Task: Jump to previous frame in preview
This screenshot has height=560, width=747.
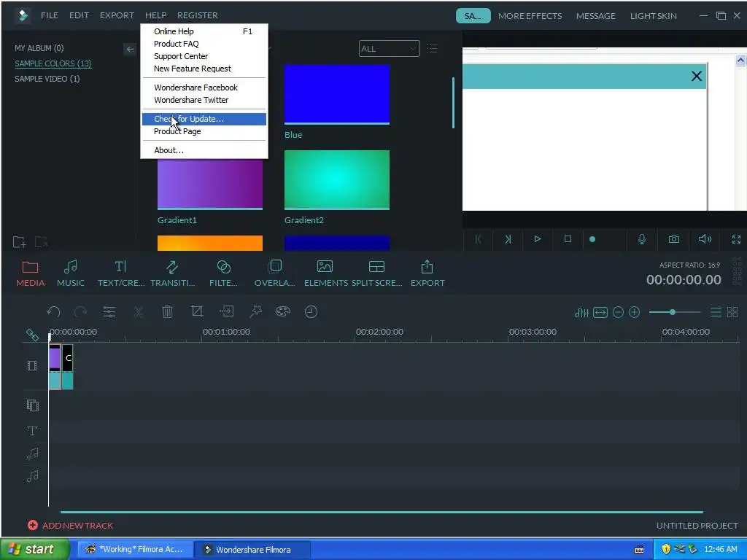Action: 479,239
